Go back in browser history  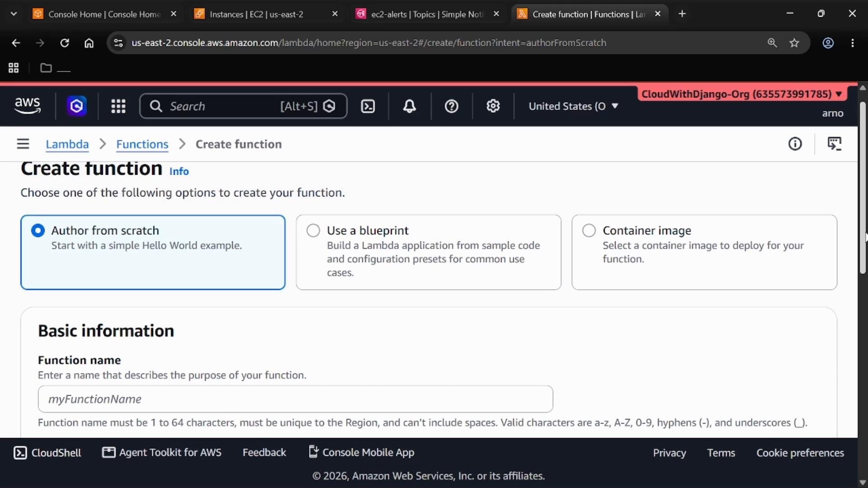coord(16,43)
